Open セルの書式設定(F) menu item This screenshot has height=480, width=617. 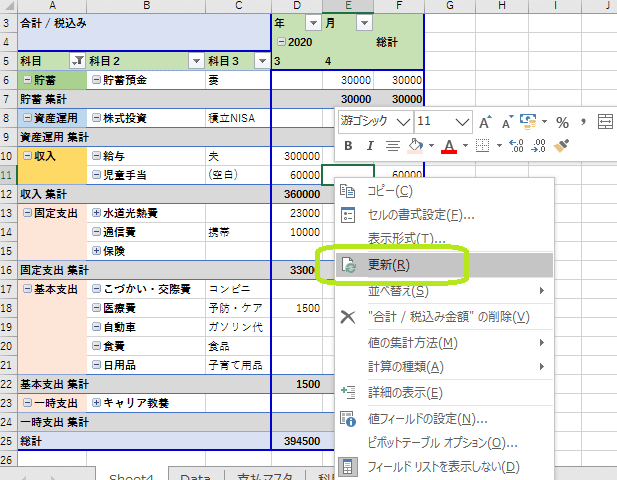point(444,215)
